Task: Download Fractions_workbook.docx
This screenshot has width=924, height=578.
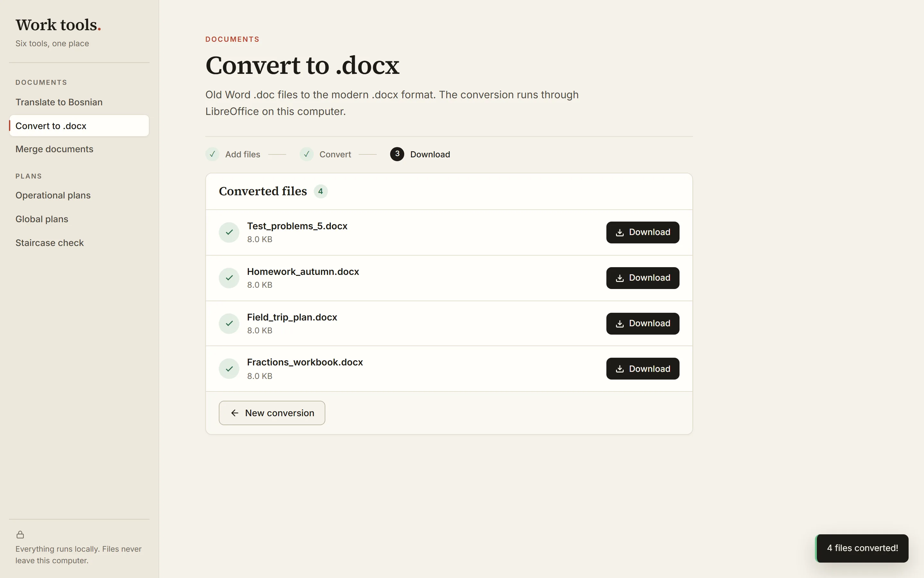Action: point(643,369)
